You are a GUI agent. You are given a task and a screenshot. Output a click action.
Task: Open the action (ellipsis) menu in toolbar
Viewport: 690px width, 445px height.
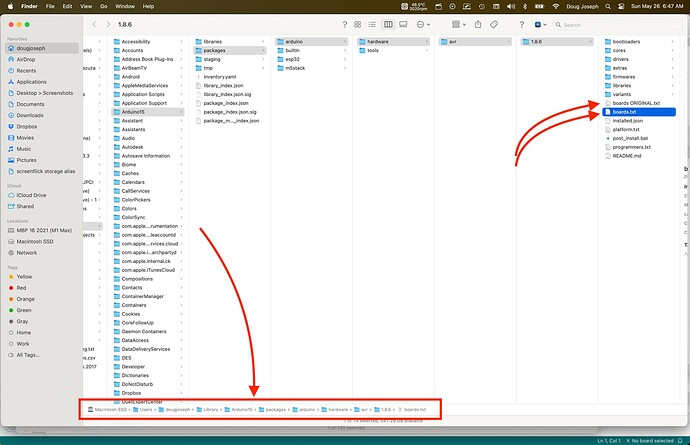[423, 25]
